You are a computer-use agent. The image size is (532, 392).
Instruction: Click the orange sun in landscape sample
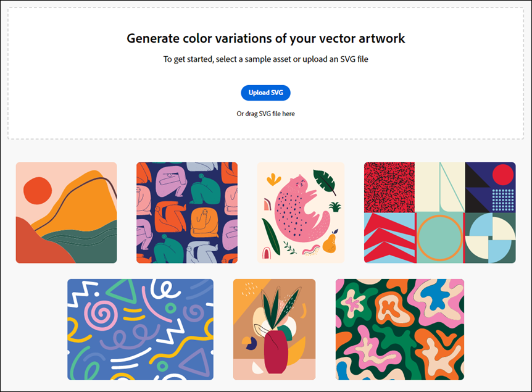(x=37, y=190)
